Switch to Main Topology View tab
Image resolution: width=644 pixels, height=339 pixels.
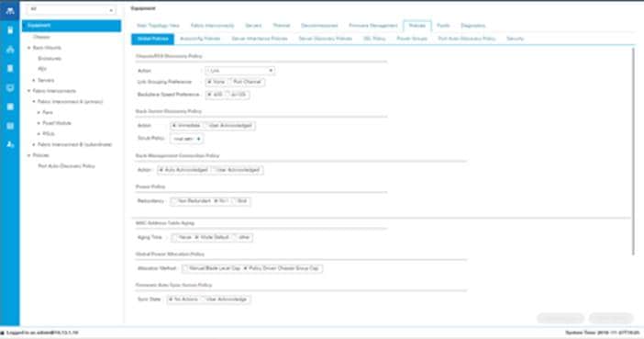[158, 26]
